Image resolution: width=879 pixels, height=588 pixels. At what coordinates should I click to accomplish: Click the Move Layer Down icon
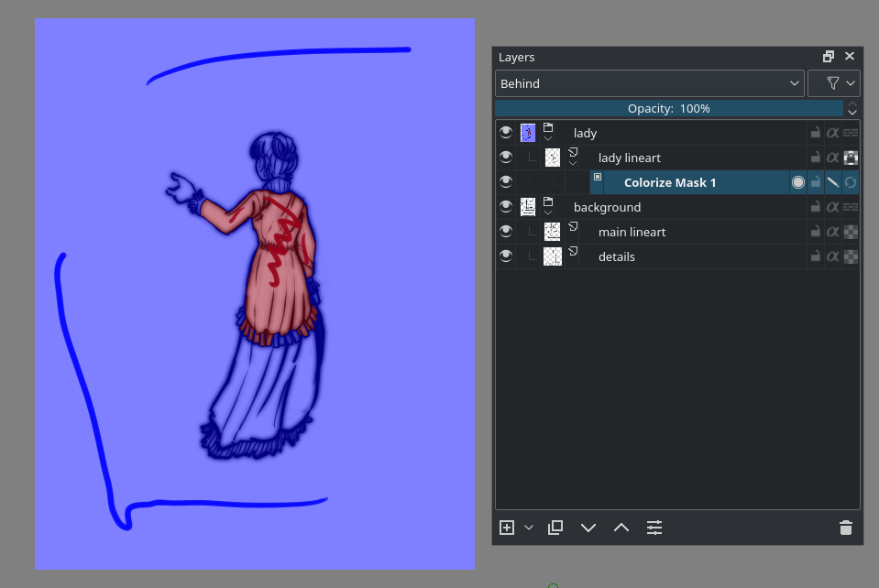pos(588,528)
